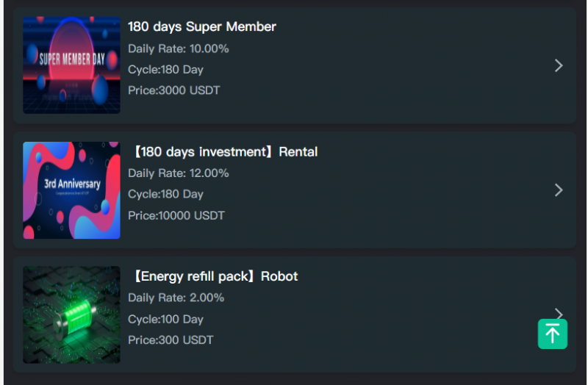
Task: Click Cycle:180 Day under investment Rental
Action: pyautogui.click(x=165, y=195)
